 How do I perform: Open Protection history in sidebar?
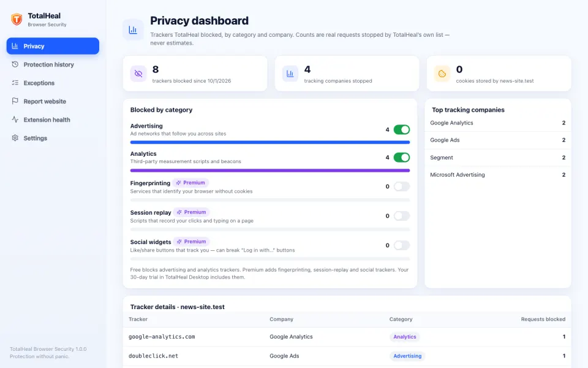coord(53,64)
